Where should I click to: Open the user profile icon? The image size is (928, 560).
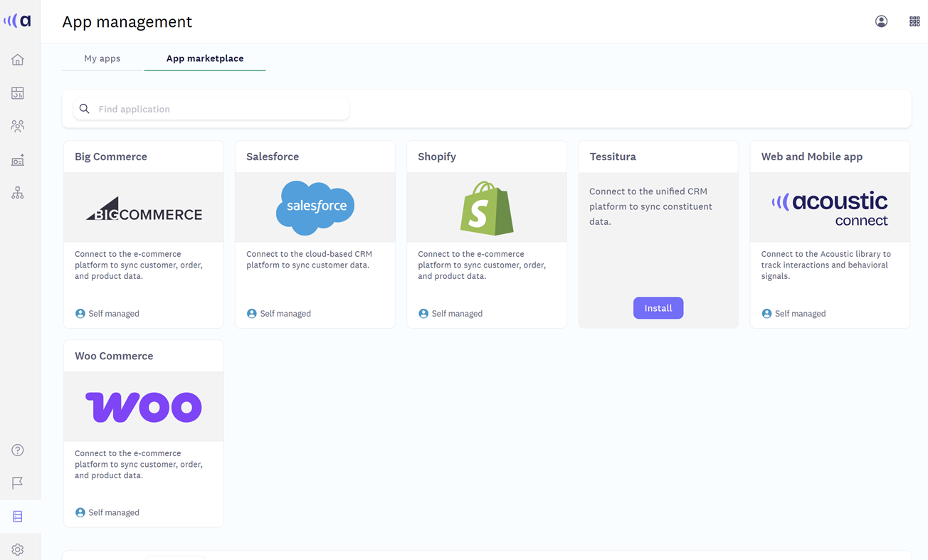click(x=881, y=21)
